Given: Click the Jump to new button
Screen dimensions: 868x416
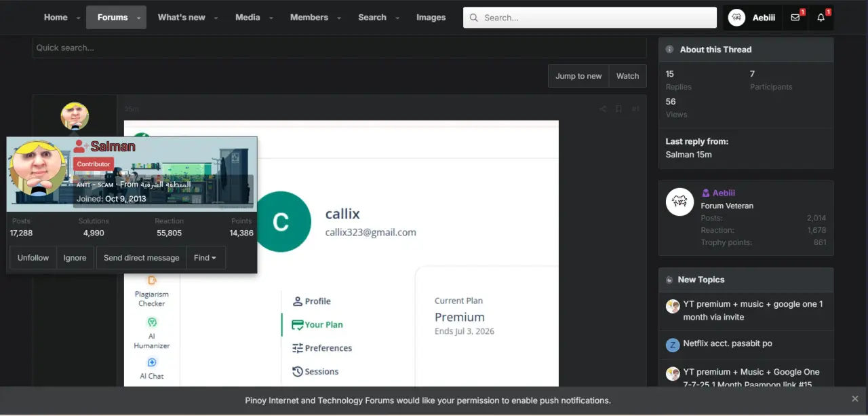Looking at the screenshot, I should pyautogui.click(x=578, y=76).
